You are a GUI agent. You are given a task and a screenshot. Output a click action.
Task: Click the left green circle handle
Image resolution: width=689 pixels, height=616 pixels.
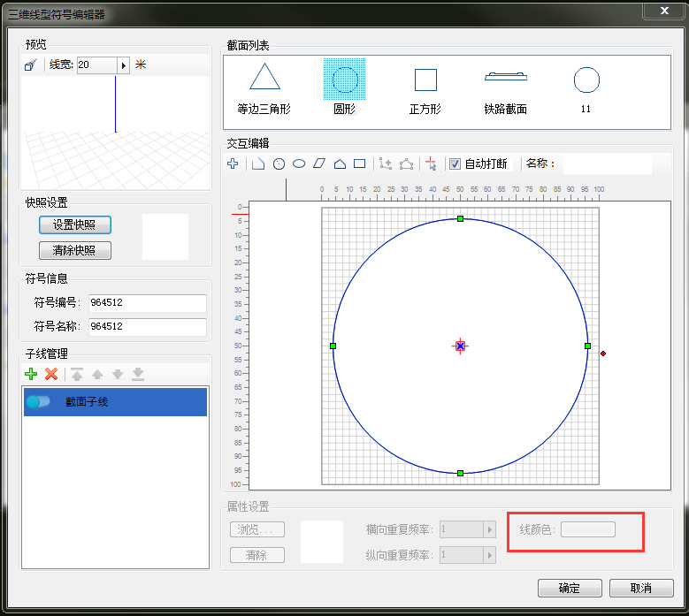click(333, 346)
